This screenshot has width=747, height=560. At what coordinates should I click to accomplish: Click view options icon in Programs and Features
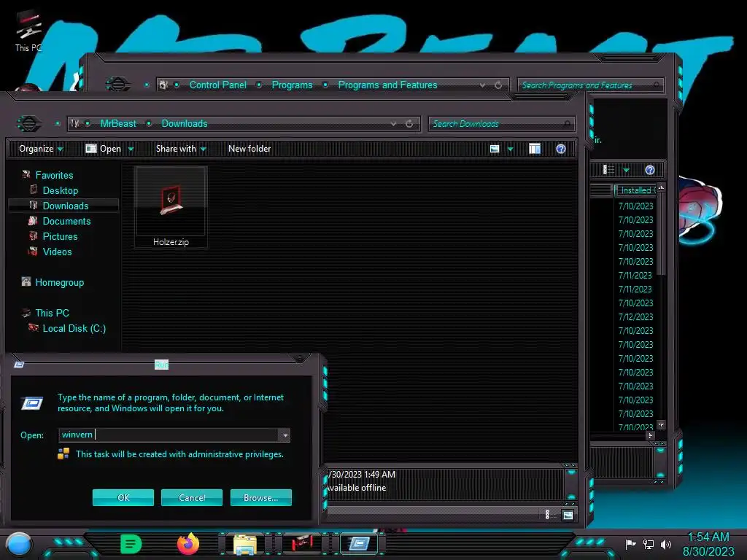[608, 169]
